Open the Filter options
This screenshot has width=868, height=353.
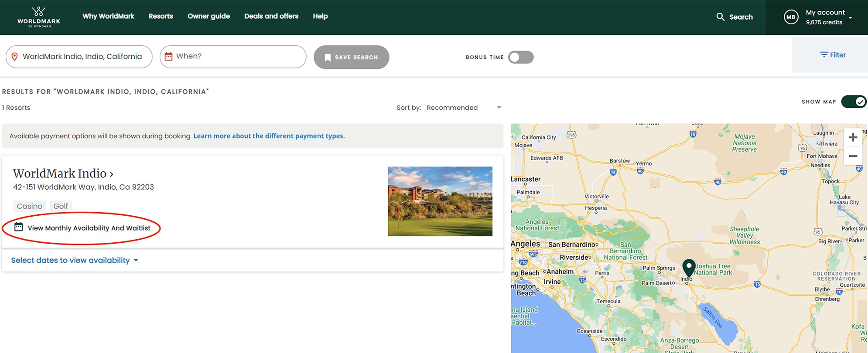point(832,55)
